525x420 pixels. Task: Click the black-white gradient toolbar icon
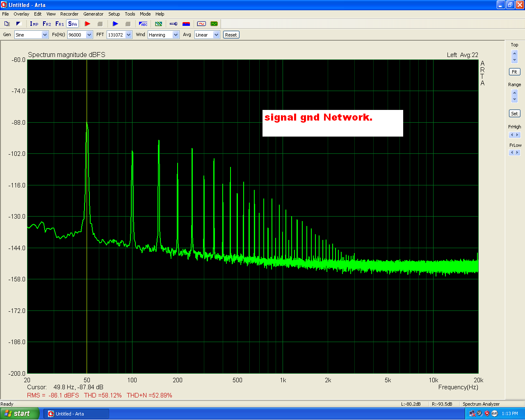[x=18, y=24]
